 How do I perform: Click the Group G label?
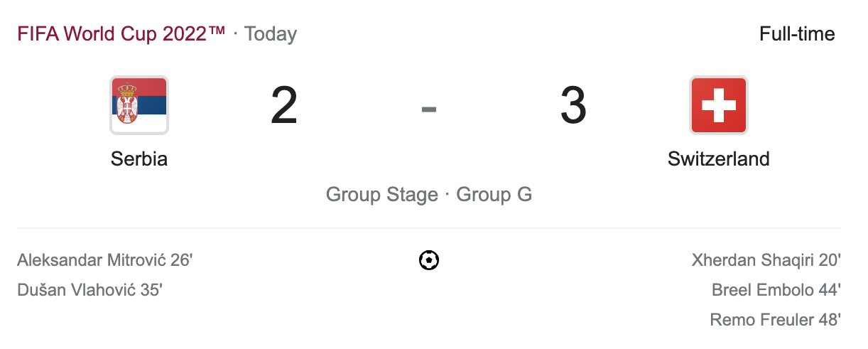(x=494, y=195)
